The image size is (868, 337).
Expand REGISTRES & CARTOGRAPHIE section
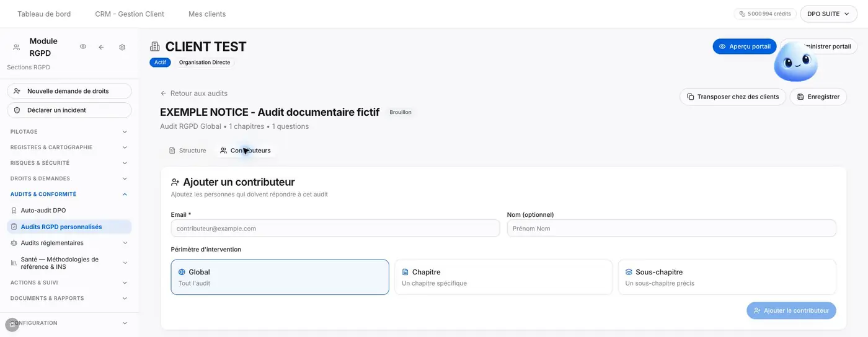(x=69, y=147)
